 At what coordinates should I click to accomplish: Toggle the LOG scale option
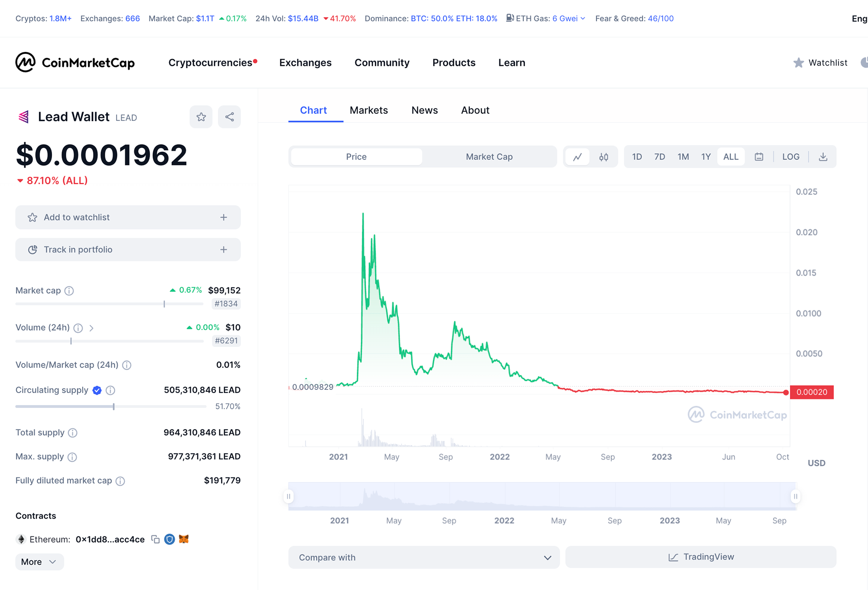(x=791, y=157)
